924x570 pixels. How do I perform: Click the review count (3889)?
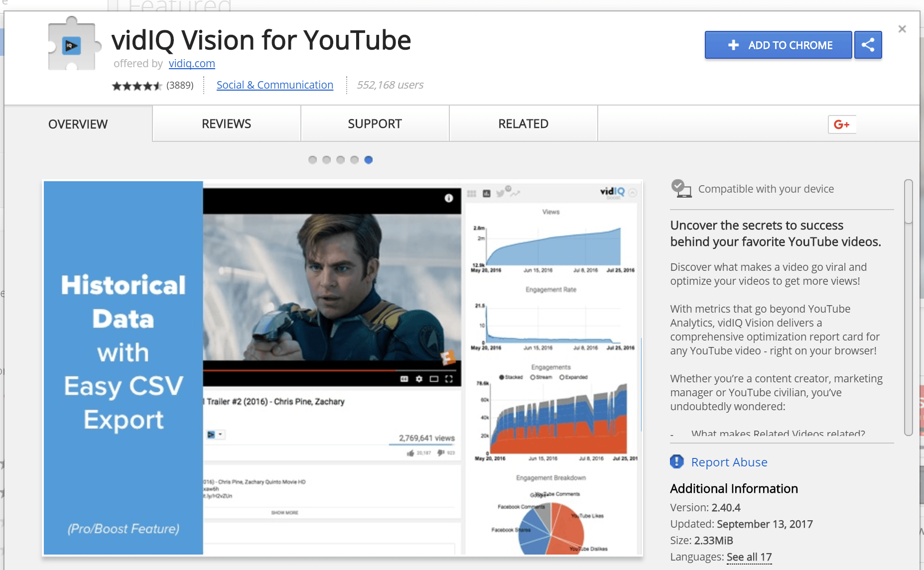(x=180, y=86)
